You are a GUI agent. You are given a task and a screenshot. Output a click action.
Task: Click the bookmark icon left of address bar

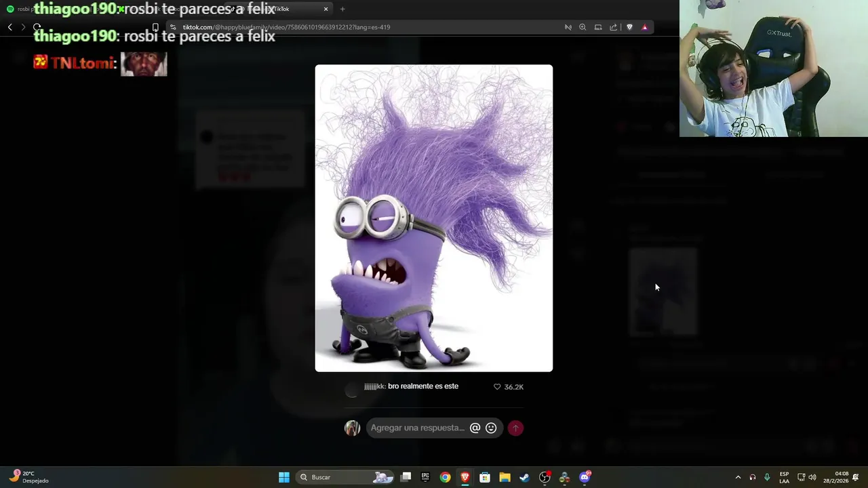(x=155, y=27)
